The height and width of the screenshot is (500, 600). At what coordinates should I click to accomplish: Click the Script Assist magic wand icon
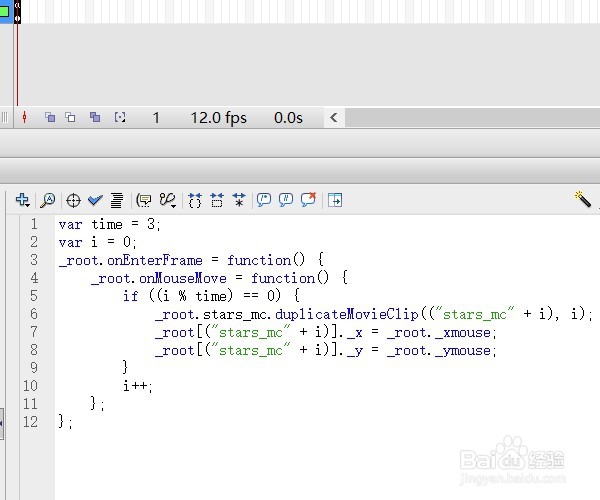point(583,199)
